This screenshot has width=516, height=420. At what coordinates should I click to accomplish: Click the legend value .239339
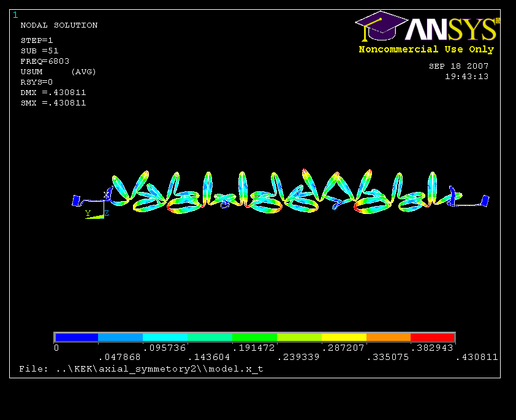click(x=298, y=357)
